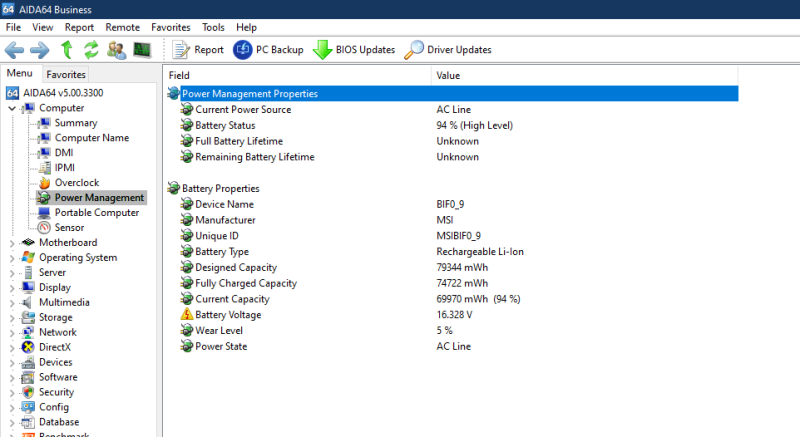Expand the Database tree node
This screenshot has width=800, height=437.
click(12, 423)
